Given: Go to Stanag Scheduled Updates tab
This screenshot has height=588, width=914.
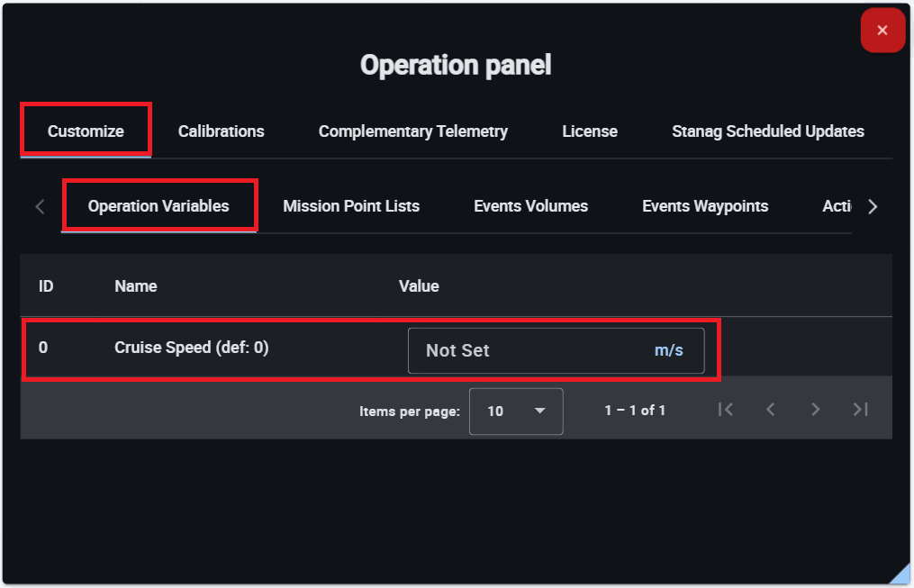Looking at the screenshot, I should coord(767,131).
